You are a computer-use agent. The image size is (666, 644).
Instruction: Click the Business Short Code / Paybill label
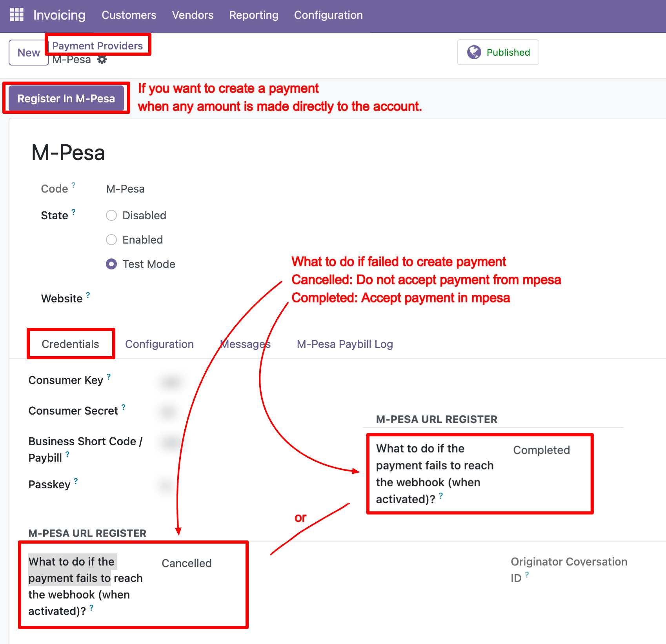point(86,449)
